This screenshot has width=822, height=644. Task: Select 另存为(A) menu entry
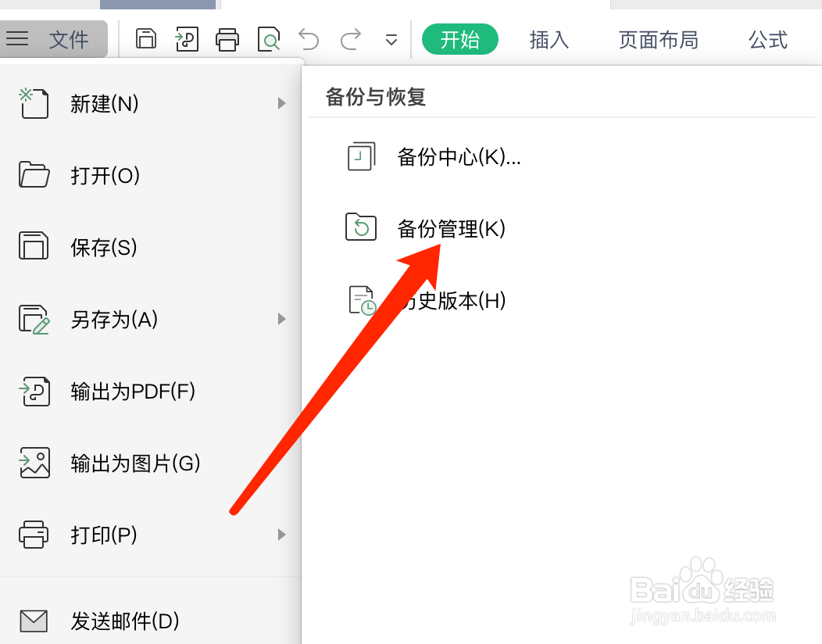point(151,319)
